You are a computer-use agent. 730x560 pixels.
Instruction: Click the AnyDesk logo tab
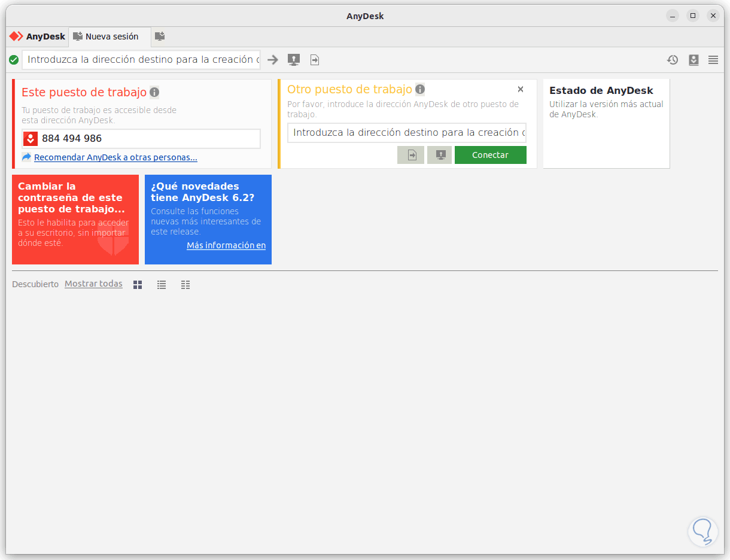click(37, 36)
